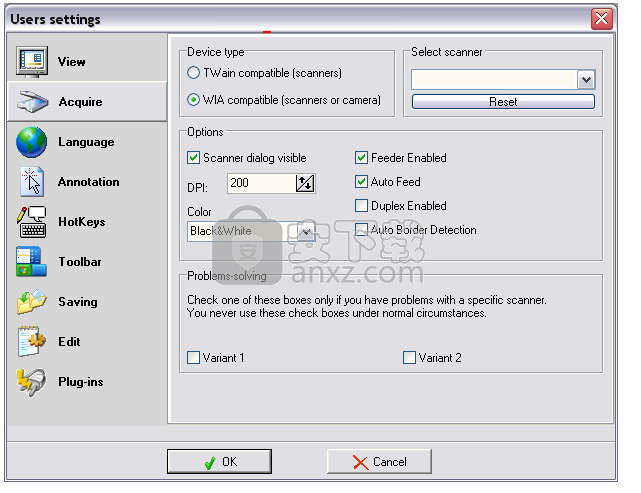Click the Toolbar icon in sidebar

(31, 262)
